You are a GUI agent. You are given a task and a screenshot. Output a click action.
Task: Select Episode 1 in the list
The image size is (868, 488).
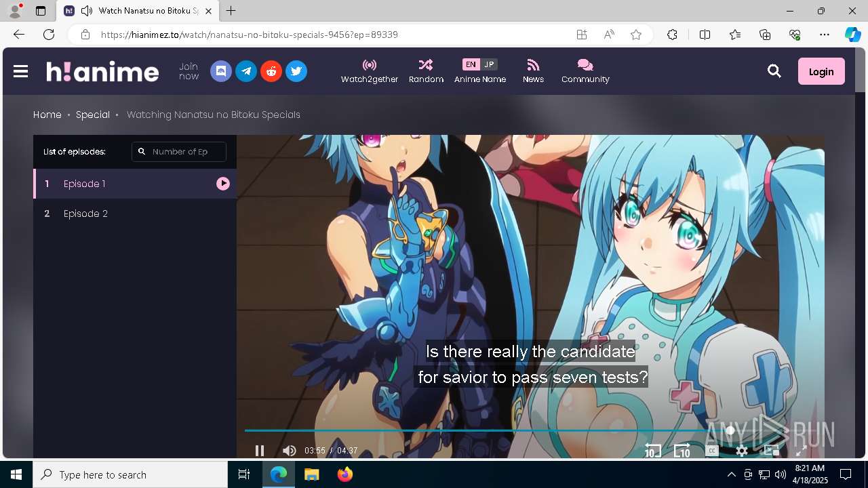click(135, 184)
